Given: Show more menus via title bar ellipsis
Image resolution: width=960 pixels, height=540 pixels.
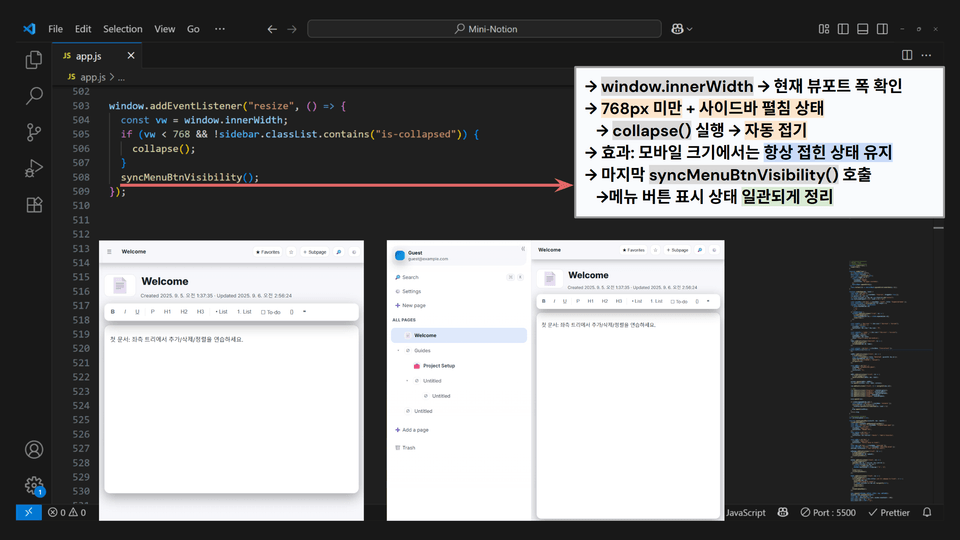Looking at the screenshot, I should pyautogui.click(x=220, y=29).
